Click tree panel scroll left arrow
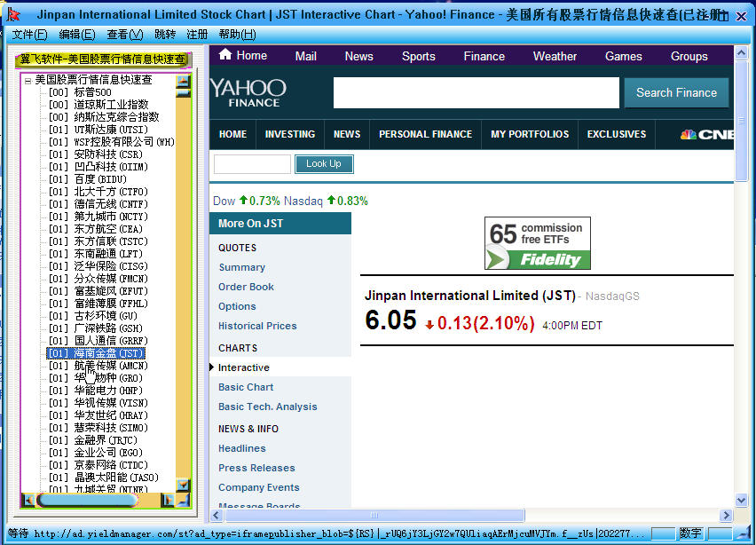The image size is (756, 545). pyautogui.click(x=28, y=500)
